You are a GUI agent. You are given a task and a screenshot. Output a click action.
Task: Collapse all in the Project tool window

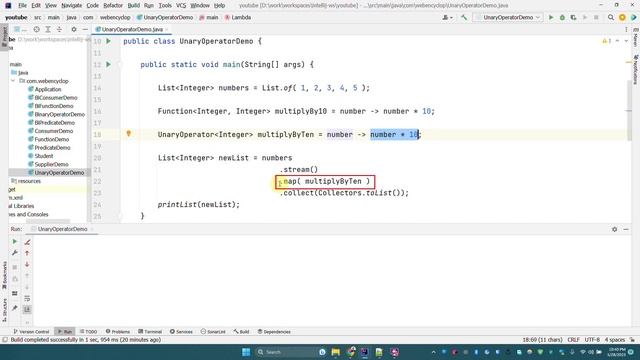click(59, 29)
